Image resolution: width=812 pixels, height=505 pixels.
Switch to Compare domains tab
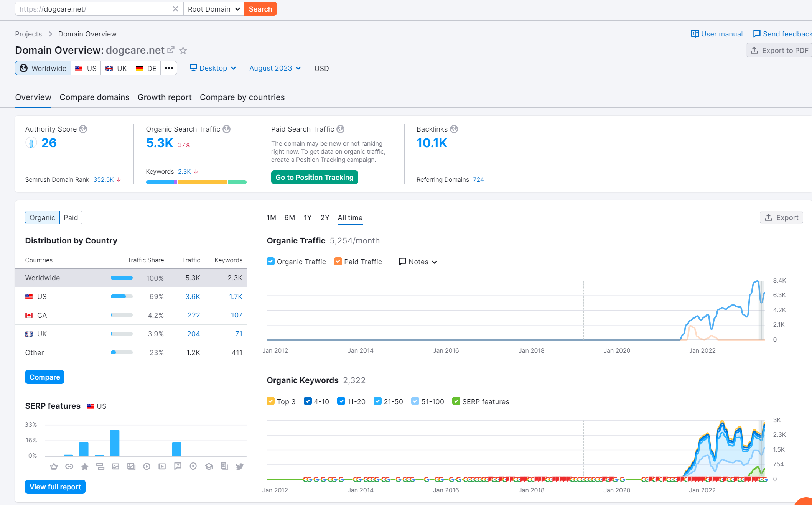pyautogui.click(x=94, y=97)
